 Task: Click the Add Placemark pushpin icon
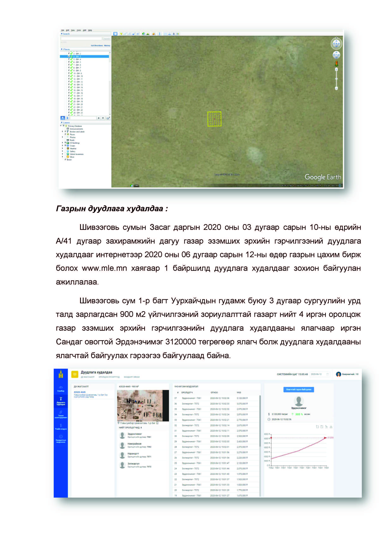point(121,34)
